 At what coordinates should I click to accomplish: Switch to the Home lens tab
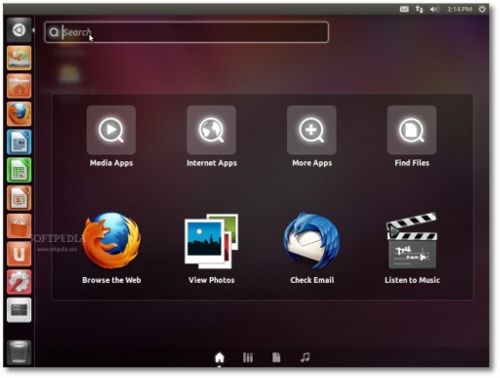pos(219,358)
